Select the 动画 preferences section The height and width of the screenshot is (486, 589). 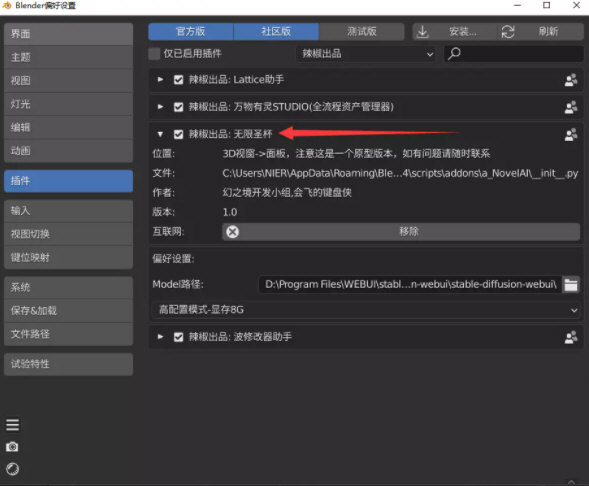point(68,151)
